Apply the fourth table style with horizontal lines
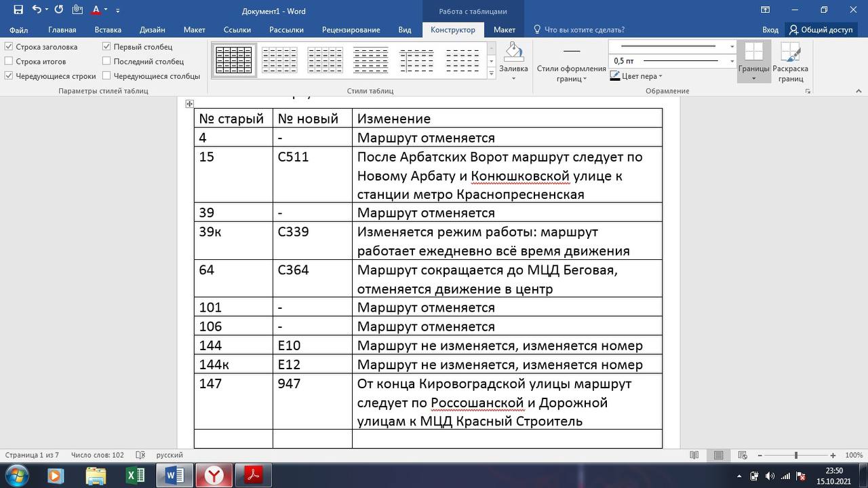The width and height of the screenshot is (868, 488). click(x=371, y=60)
